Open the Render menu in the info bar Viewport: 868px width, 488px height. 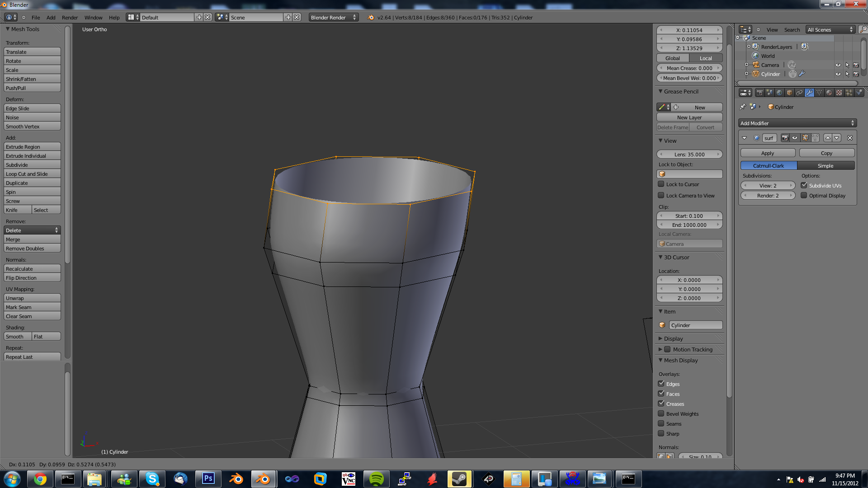pyautogui.click(x=70, y=18)
